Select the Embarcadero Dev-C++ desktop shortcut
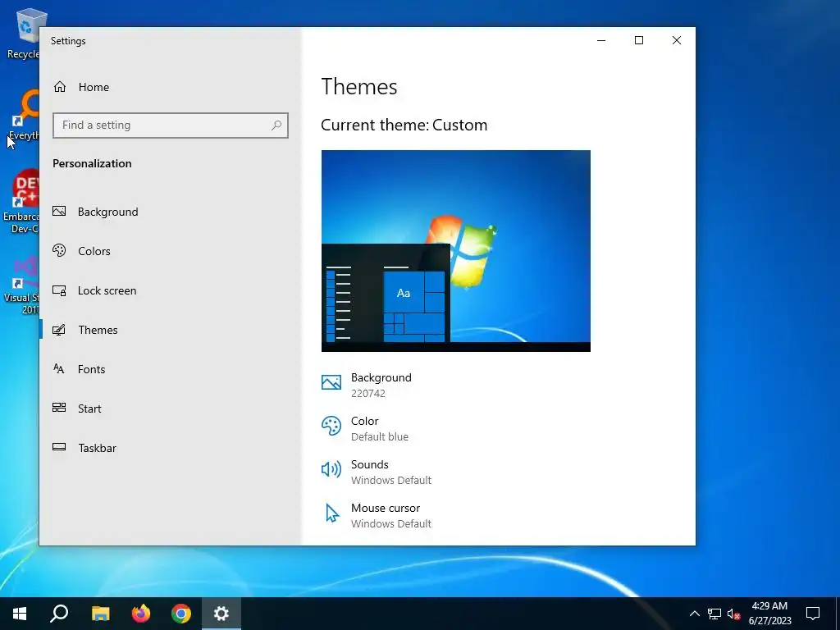840x630 pixels. pyautogui.click(x=21, y=202)
